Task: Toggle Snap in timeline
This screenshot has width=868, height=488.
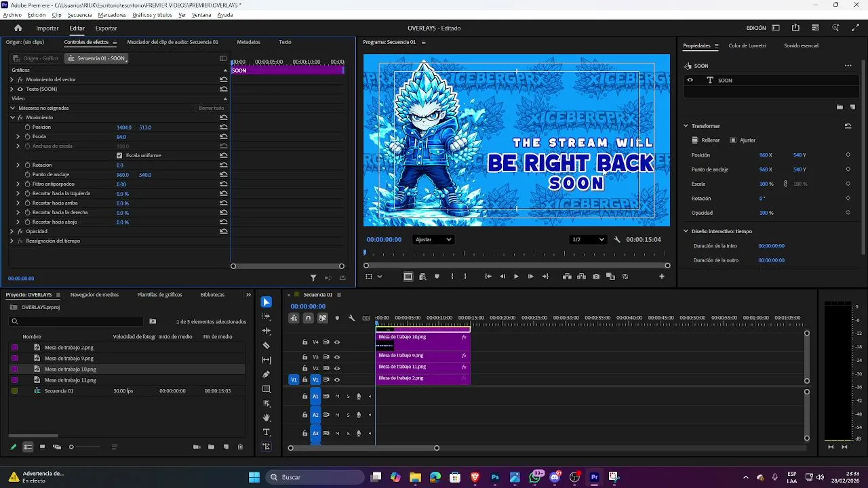Action: point(308,318)
